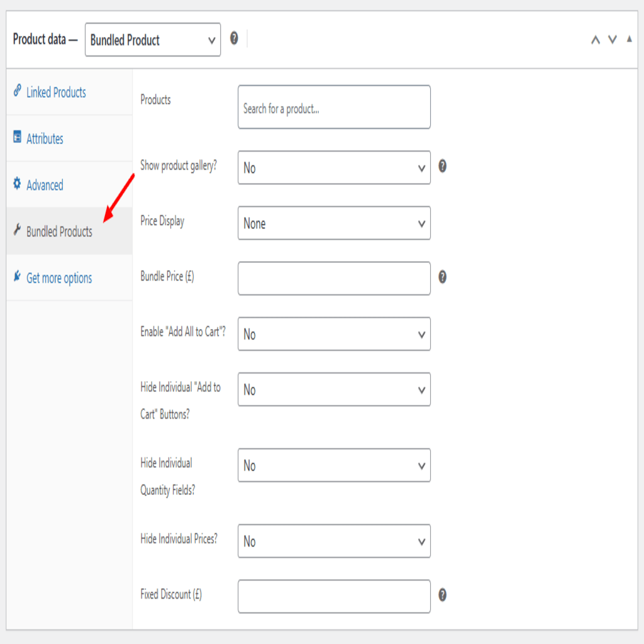Collapse the Product data panel
Viewport: 644px width, 644px height.
[x=629, y=39]
